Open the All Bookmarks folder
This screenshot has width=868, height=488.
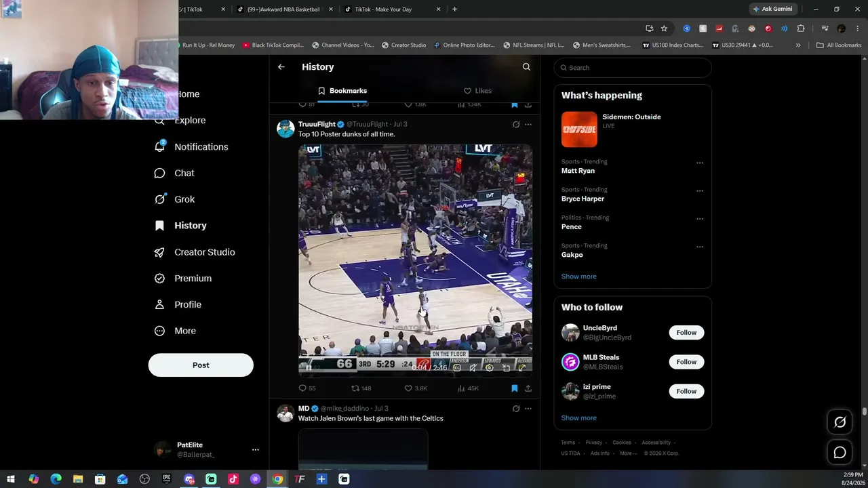coord(839,45)
